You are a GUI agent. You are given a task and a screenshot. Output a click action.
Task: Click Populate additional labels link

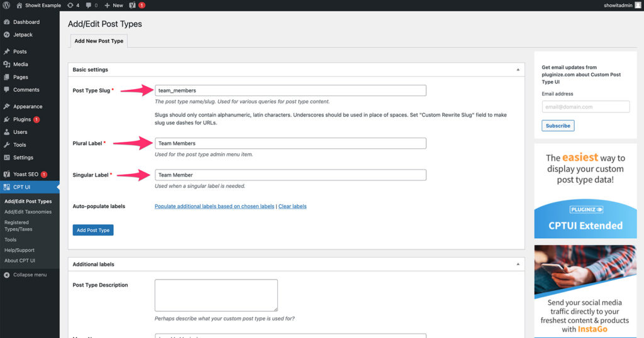(x=214, y=206)
